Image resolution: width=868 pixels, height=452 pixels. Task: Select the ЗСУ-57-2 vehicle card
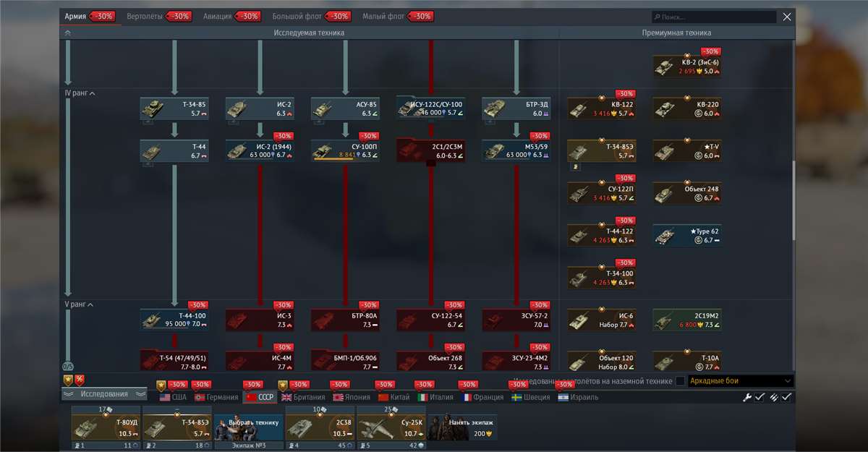click(x=516, y=320)
